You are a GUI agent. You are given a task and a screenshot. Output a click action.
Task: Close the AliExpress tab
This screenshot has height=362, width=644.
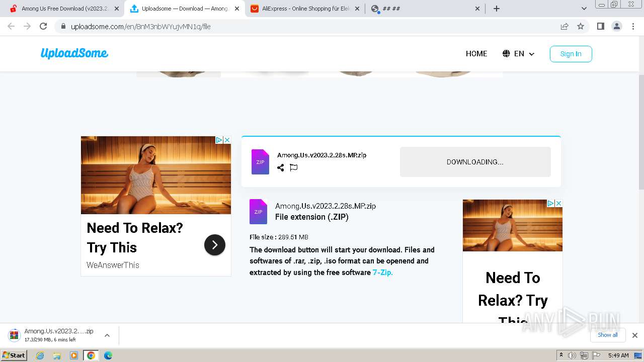[357, 9]
